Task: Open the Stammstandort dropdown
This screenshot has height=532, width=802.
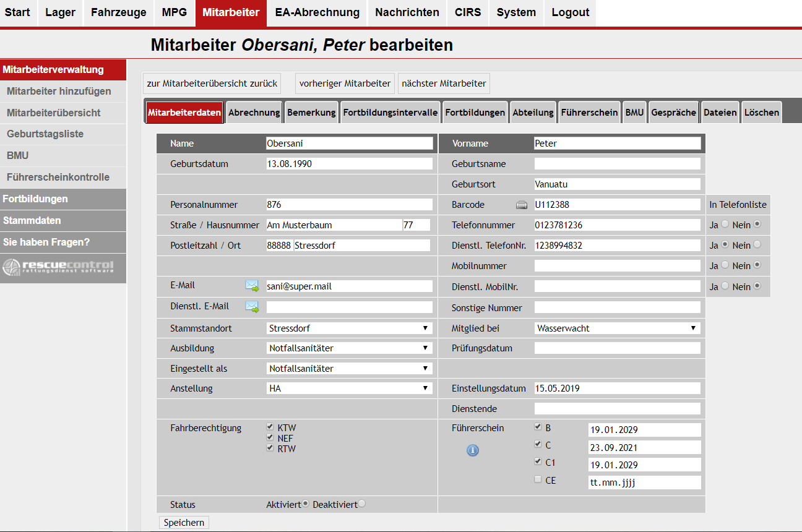Action: pos(349,328)
